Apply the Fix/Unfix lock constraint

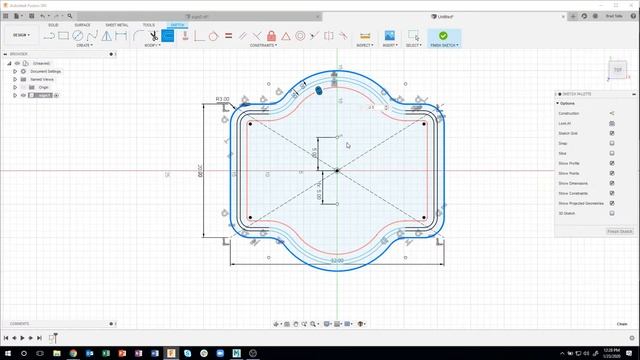(271, 36)
